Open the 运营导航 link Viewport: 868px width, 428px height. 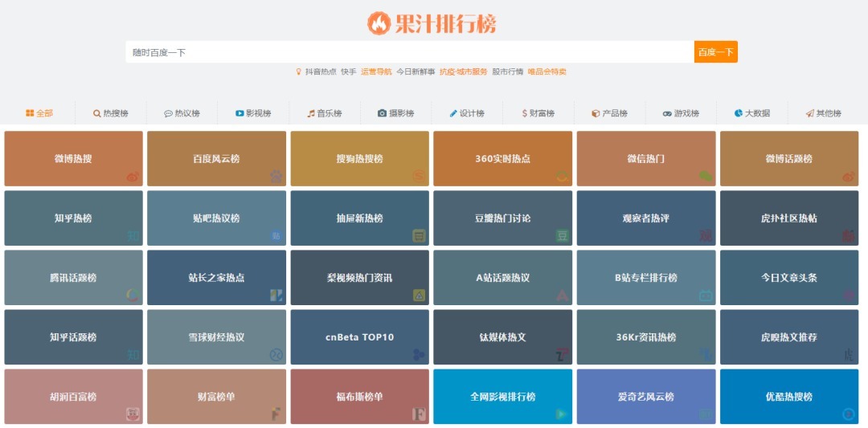pos(376,71)
